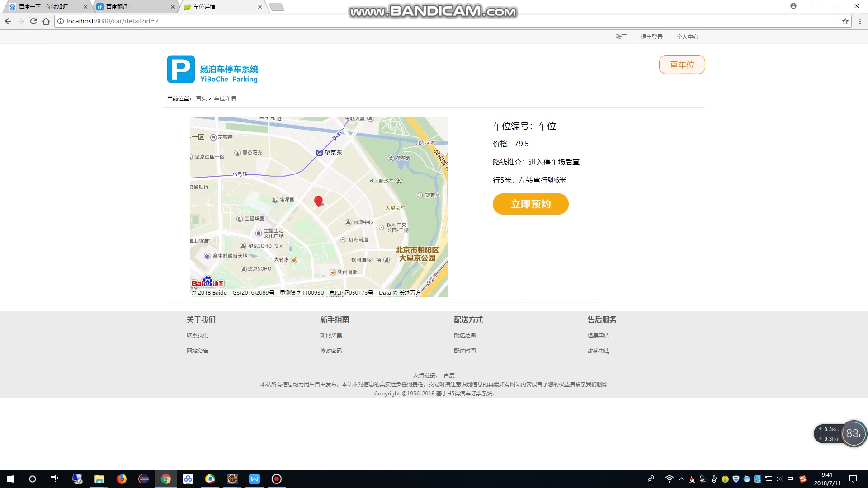Viewport: 868px width, 488px height.
Task: Open the Chrome user profile icon
Action: click(793, 6)
